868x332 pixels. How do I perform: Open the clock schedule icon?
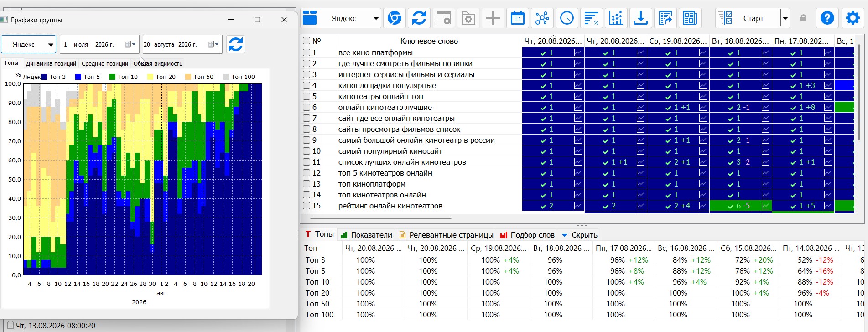pos(567,19)
